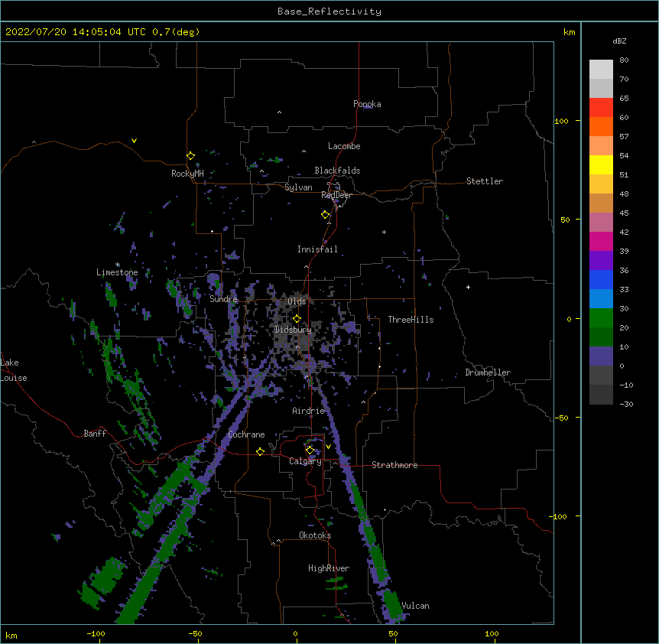Click the Lacombe city label
Screen dimensions: 659x644
(344, 146)
